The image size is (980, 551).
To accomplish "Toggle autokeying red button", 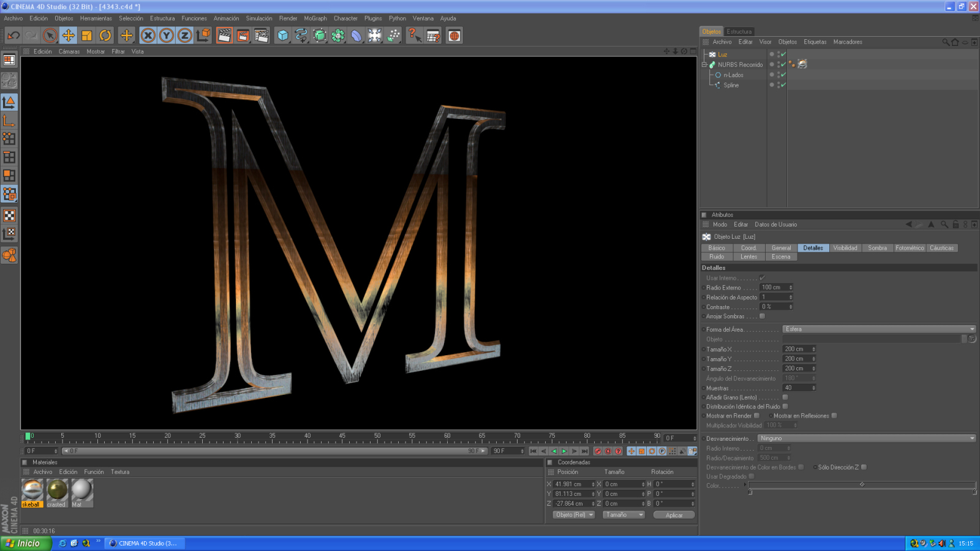I will (x=608, y=451).
